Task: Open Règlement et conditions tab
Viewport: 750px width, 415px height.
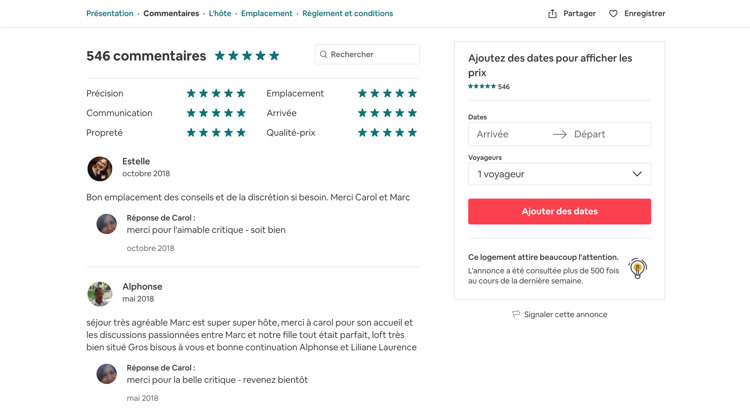Action: (x=347, y=13)
